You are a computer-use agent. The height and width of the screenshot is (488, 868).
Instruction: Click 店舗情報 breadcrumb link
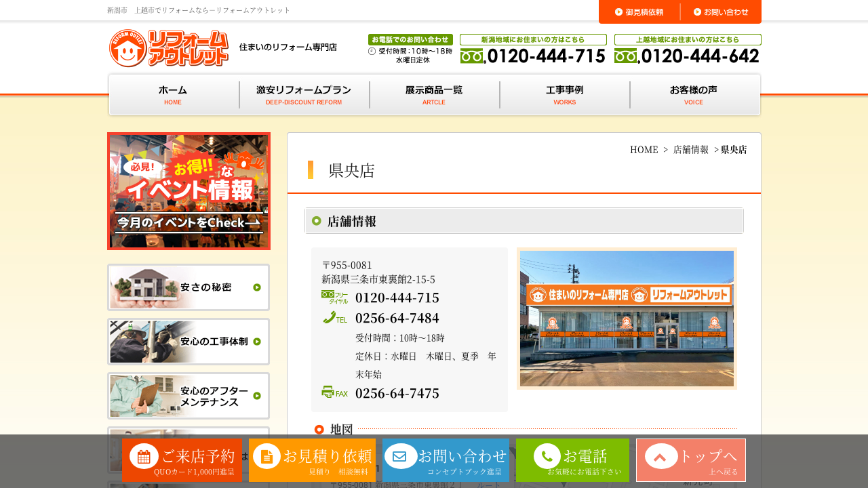(690, 150)
